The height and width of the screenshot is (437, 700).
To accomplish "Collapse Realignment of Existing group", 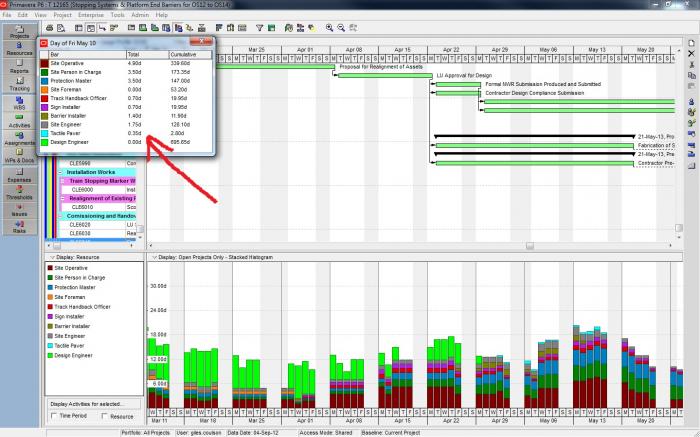I will [63, 198].
